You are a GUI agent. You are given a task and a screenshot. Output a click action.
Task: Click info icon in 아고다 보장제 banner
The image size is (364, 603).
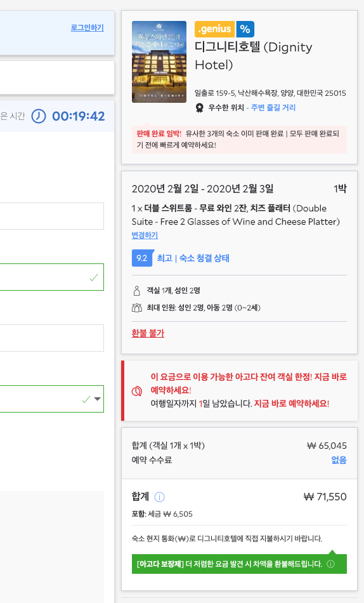click(x=330, y=564)
